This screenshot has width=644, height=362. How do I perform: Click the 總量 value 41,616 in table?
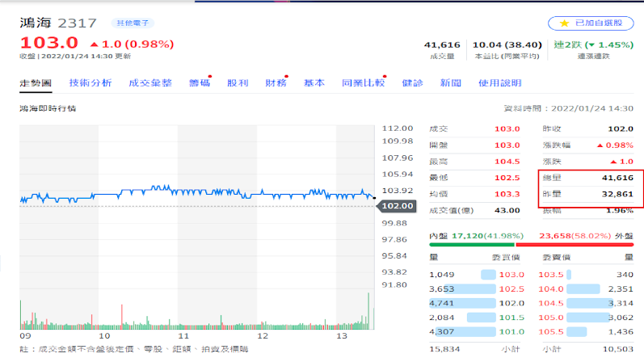tap(617, 178)
